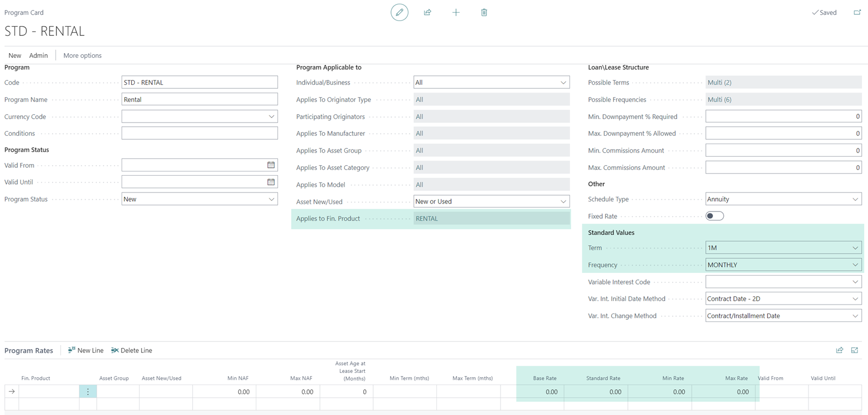
Task: Click the Program Name field
Action: [199, 99]
